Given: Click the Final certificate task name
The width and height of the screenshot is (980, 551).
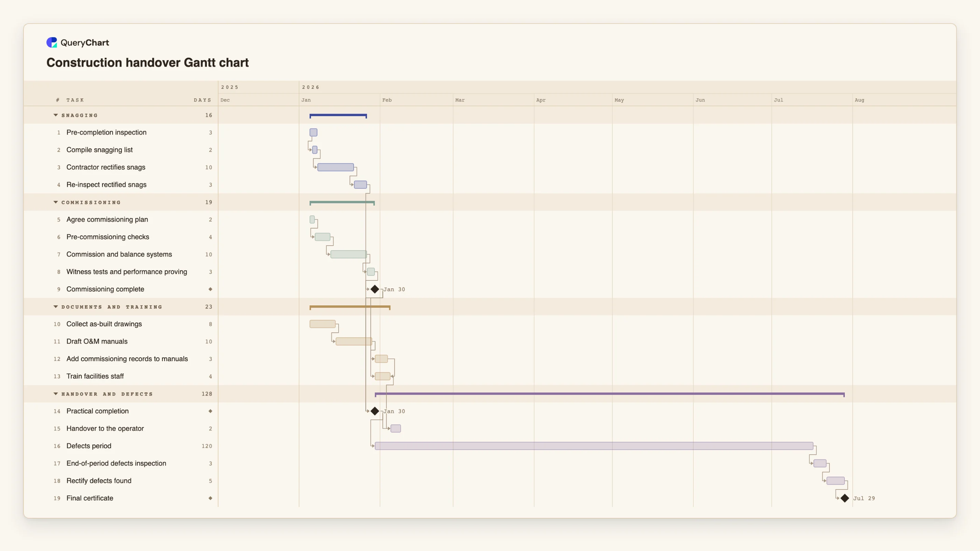Looking at the screenshot, I should coord(90,498).
